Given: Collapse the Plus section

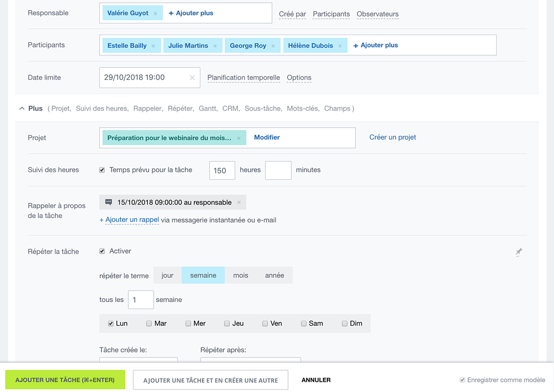Looking at the screenshot, I should click(22, 108).
